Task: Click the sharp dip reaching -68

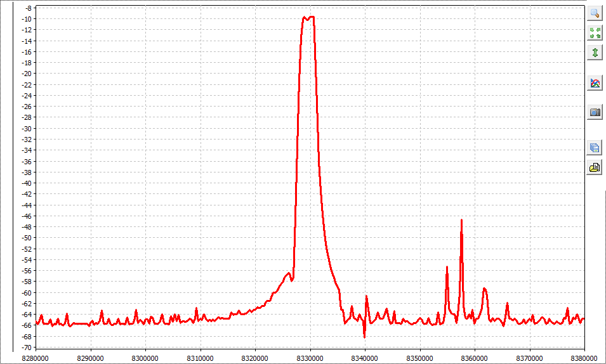Action: coord(364,336)
